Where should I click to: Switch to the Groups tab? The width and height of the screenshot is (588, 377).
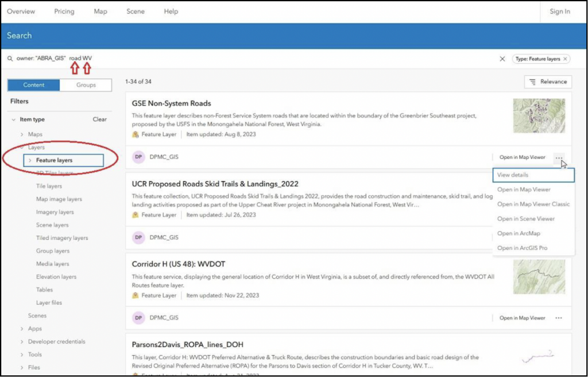[86, 85]
